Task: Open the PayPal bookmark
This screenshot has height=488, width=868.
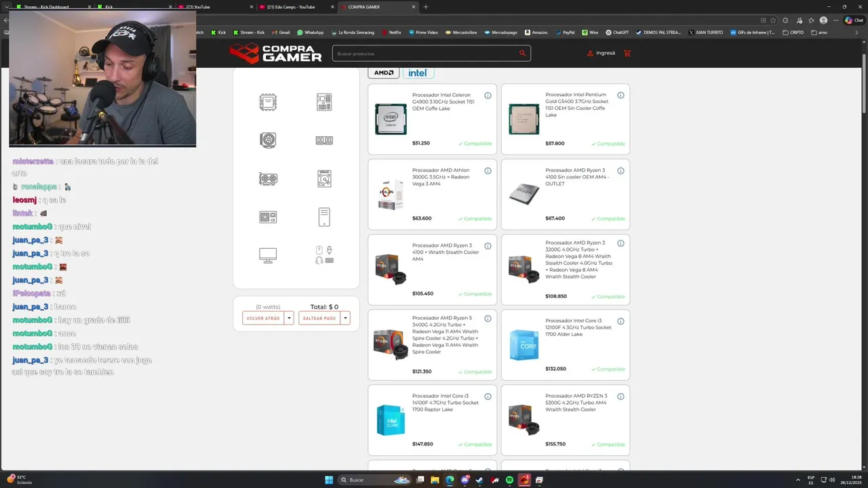Action: pyautogui.click(x=566, y=33)
